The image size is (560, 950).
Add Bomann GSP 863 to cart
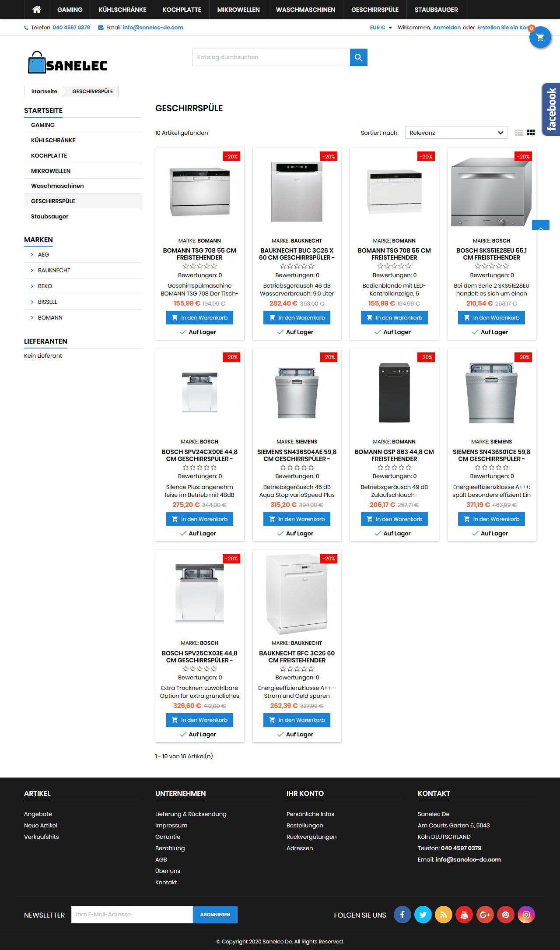(394, 519)
